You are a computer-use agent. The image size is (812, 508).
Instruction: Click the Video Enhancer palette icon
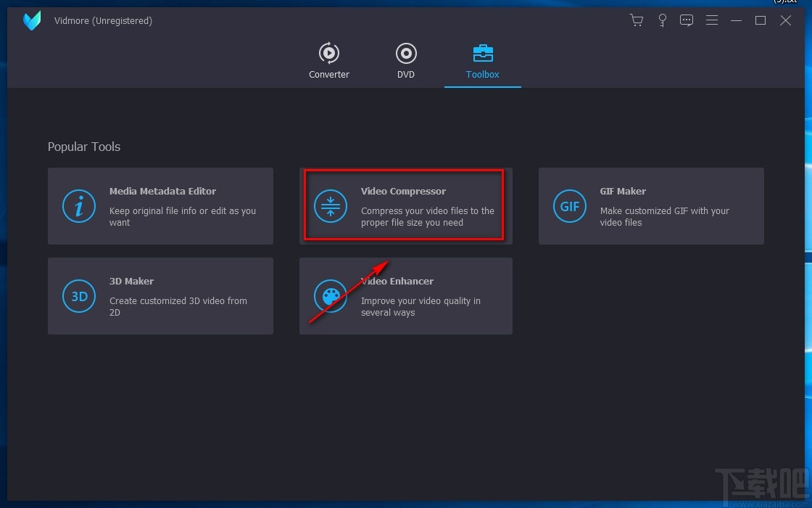tap(331, 296)
